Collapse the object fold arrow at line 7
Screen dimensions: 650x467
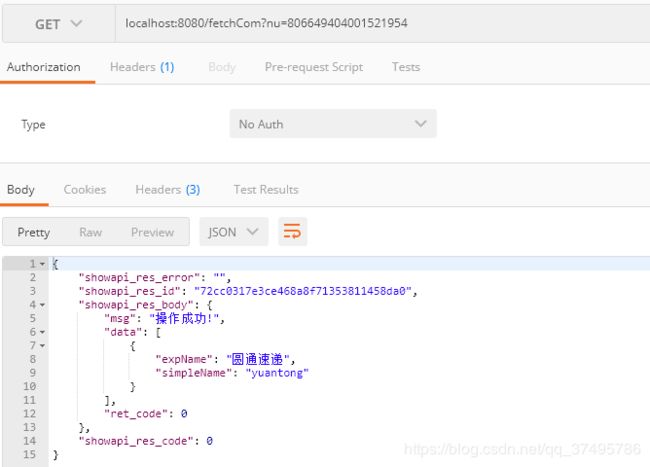[42, 346]
